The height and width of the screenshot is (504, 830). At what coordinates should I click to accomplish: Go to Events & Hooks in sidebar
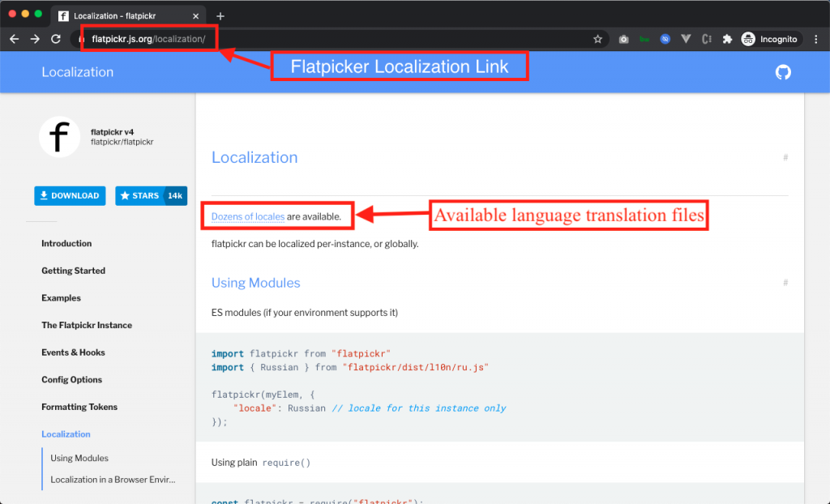pyautogui.click(x=73, y=352)
